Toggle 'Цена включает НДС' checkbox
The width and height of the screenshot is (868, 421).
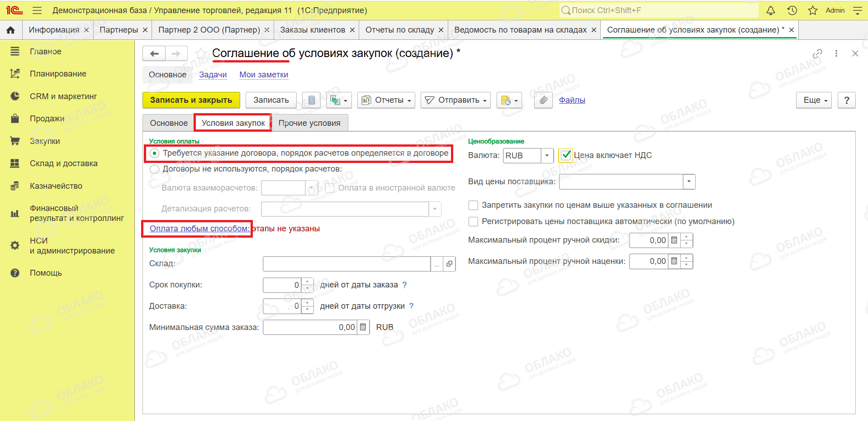click(565, 155)
